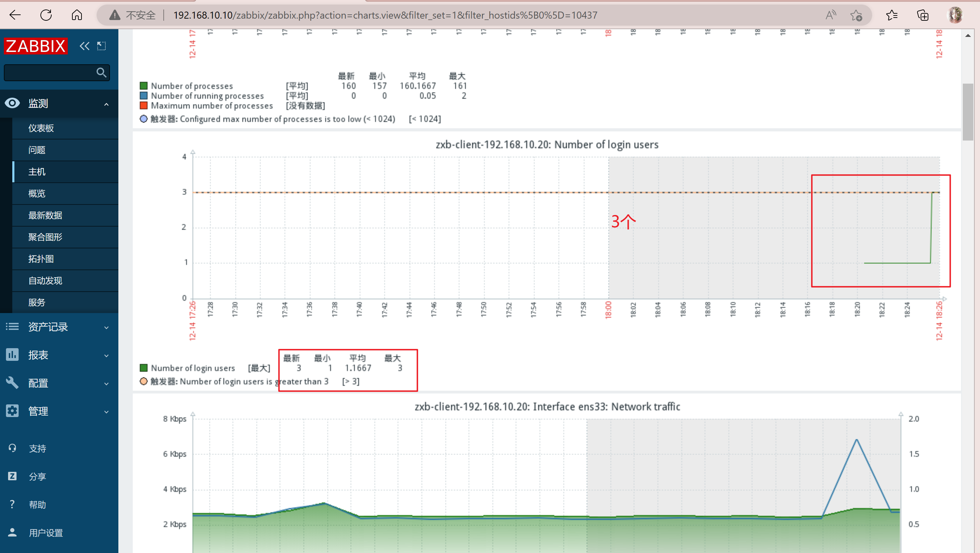Image resolution: width=980 pixels, height=553 pixels.
Task: Click the max processes trigger blue circle
Action: pyautogui.click(x=143, y=119)
